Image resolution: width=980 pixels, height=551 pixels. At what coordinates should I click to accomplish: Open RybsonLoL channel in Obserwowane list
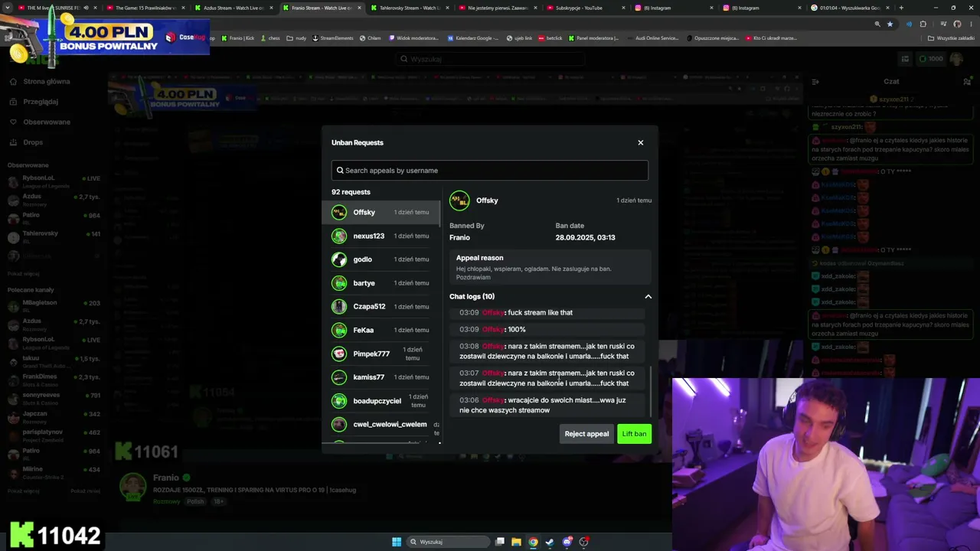click(54, 181)
